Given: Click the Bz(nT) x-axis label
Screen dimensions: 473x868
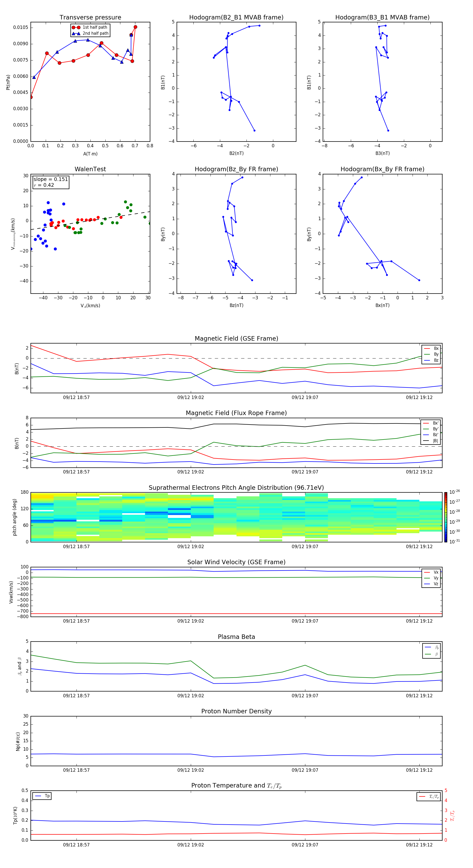Looking at the screenshot, I should click(x=236, y=305).
